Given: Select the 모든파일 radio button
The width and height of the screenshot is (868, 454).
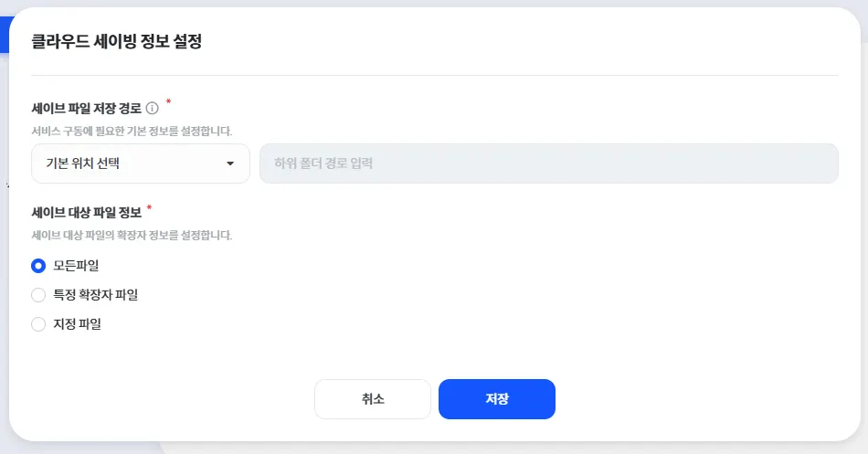Looking at the screenshot, I should coord(38,266).
